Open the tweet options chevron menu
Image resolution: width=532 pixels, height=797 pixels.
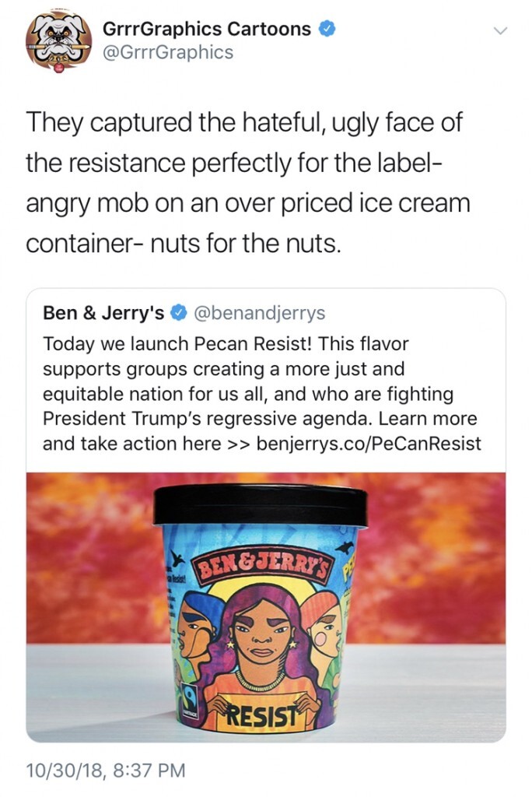tap(502, 30)
